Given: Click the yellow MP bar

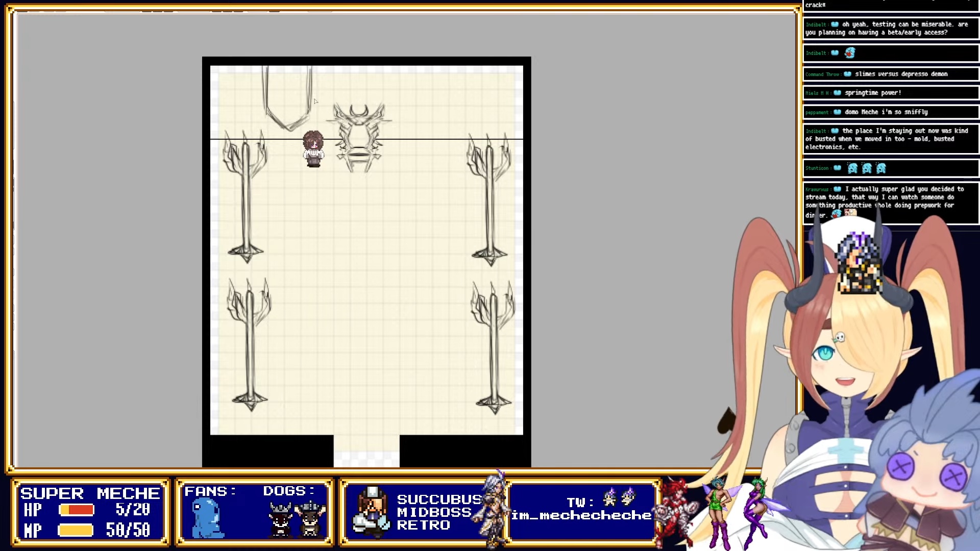Looking at the screenshot, I should [76, 530].
